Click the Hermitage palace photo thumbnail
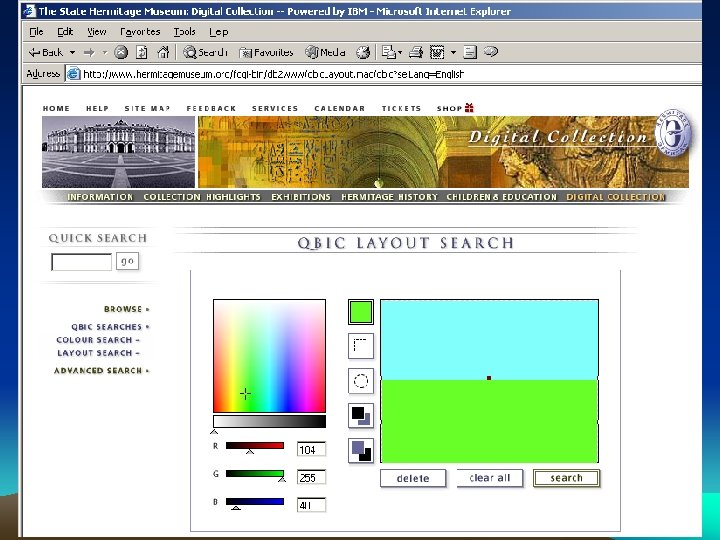 (118, 152)
